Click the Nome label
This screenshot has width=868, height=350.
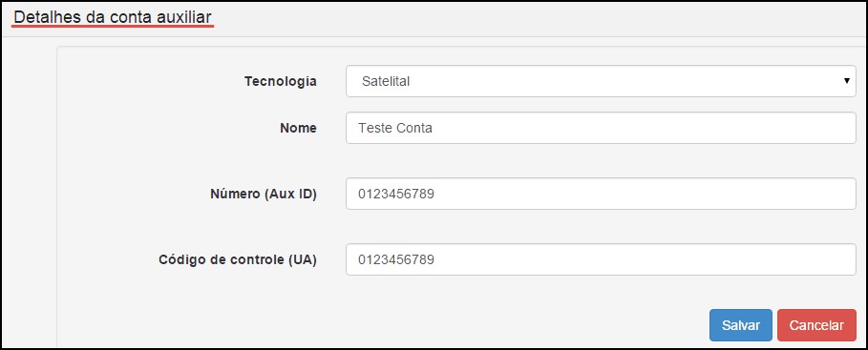298,129
